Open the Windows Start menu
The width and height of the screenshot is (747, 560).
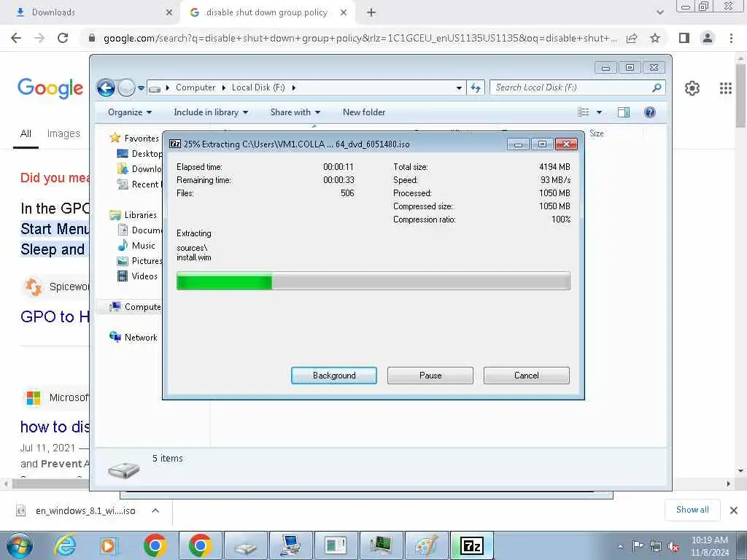click(x=20, y=545)
